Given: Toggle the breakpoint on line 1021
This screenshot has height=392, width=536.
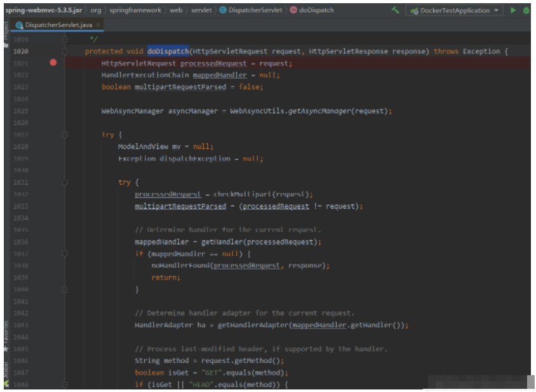Looking at the screenshot, I should point(53,63).
